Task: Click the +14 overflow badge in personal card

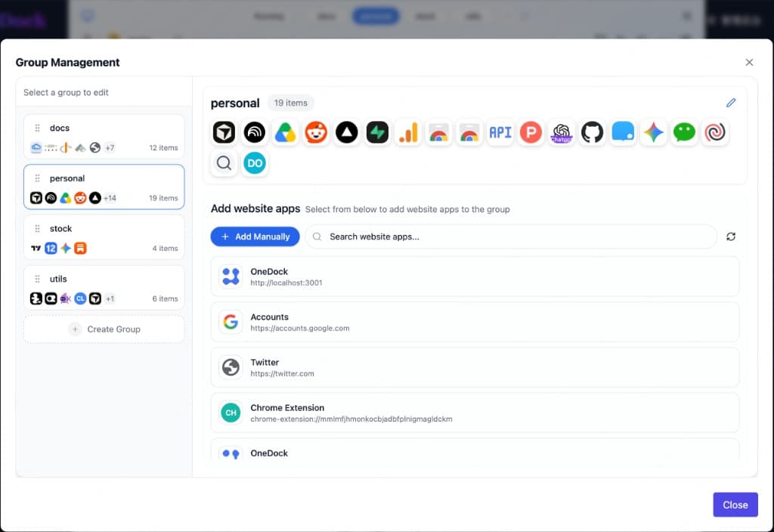Action: pyautogui.click(x=110, y=198)
